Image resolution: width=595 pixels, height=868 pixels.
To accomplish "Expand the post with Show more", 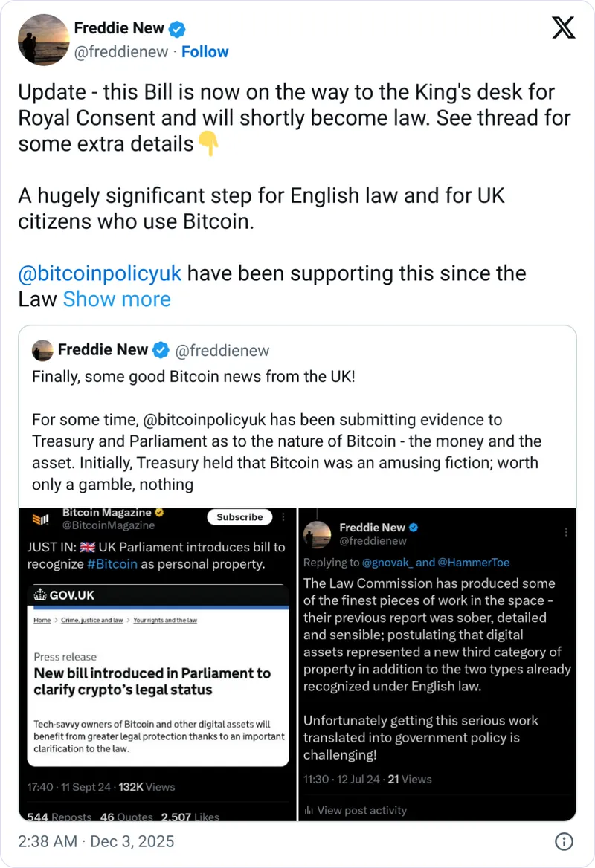I will tap(117, 299).
